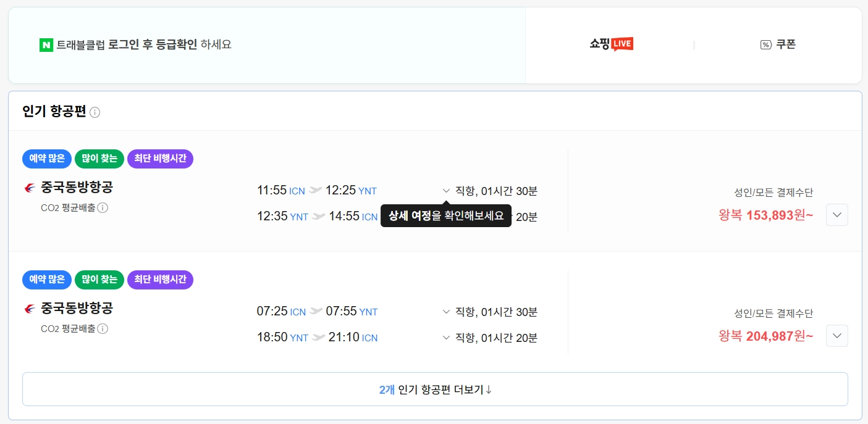Viewport: 868px width, 424px height.
Task: Select the 예약 많은 badge on first flight
Action: (46, 159)
